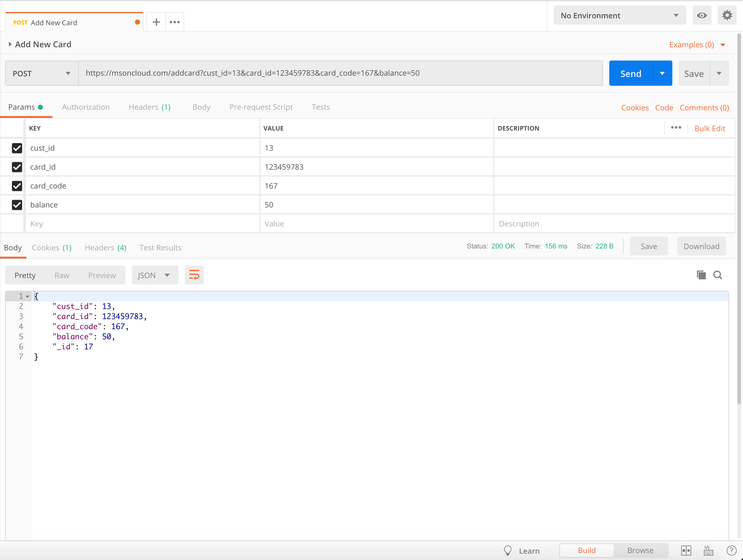Open tab options three-dot menu

175,22
